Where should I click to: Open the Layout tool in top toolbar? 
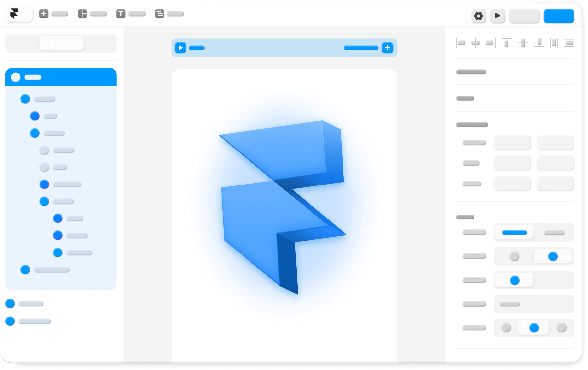pos(82,14)
